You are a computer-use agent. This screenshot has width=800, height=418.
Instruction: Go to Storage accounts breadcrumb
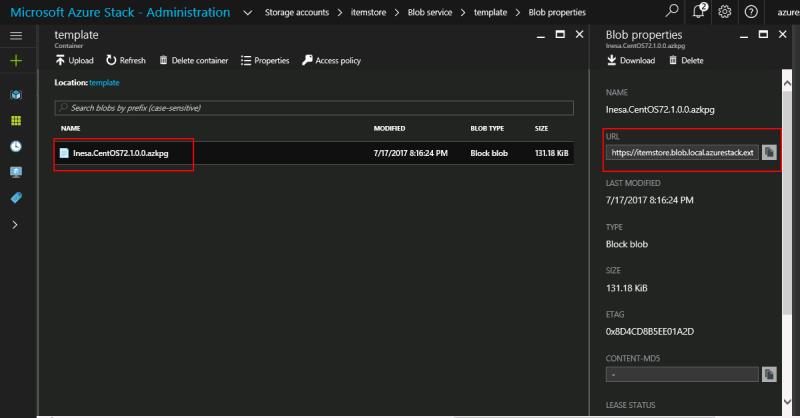click(x=296, y=12)
